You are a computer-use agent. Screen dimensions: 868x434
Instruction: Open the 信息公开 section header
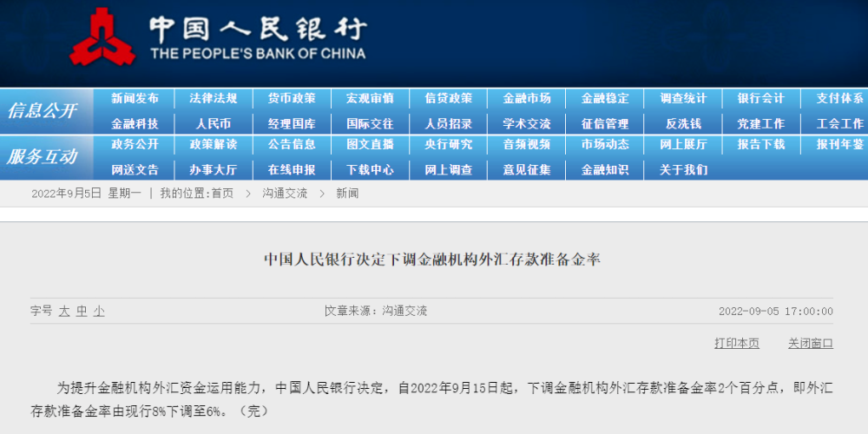43,111
